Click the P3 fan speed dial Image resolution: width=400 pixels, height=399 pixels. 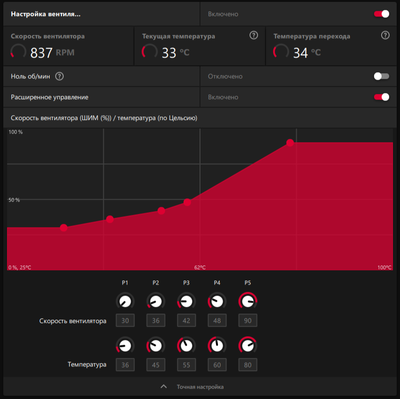pyautogui.click(x=186, y=301)
